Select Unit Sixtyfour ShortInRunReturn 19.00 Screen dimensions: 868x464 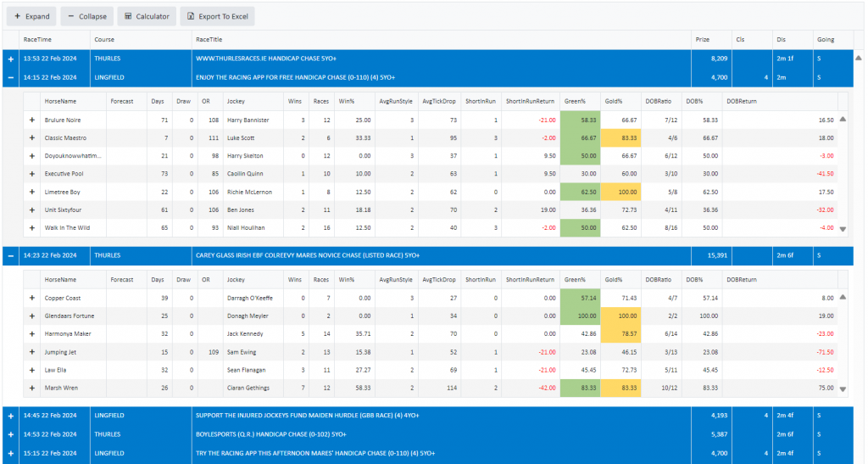pyautogui.click(x=548, y=210)
